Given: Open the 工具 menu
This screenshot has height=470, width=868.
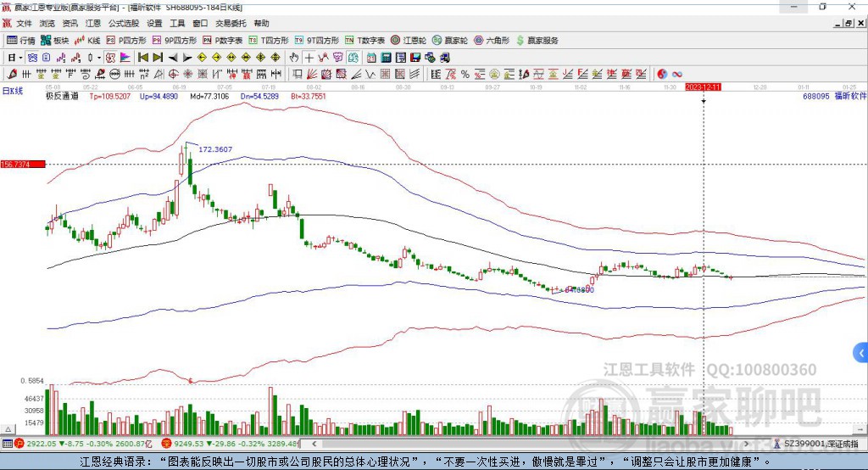Looking at the screenshot, I should click(177, 23).
